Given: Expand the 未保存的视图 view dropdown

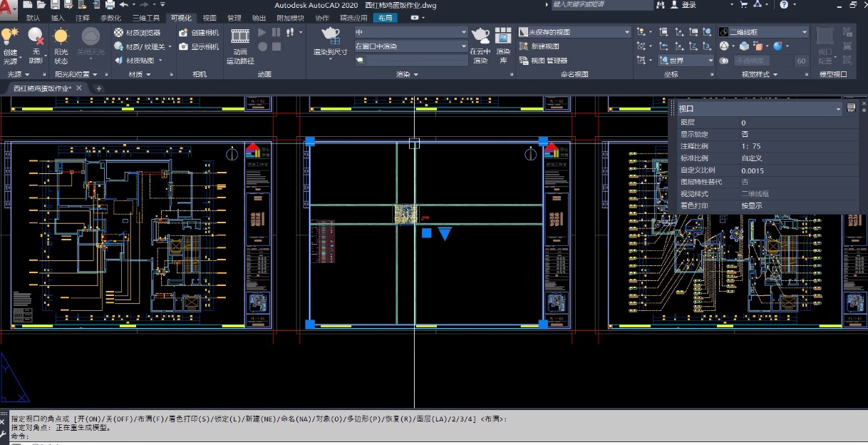Looking at the screenshot, I should coord(627,32).
